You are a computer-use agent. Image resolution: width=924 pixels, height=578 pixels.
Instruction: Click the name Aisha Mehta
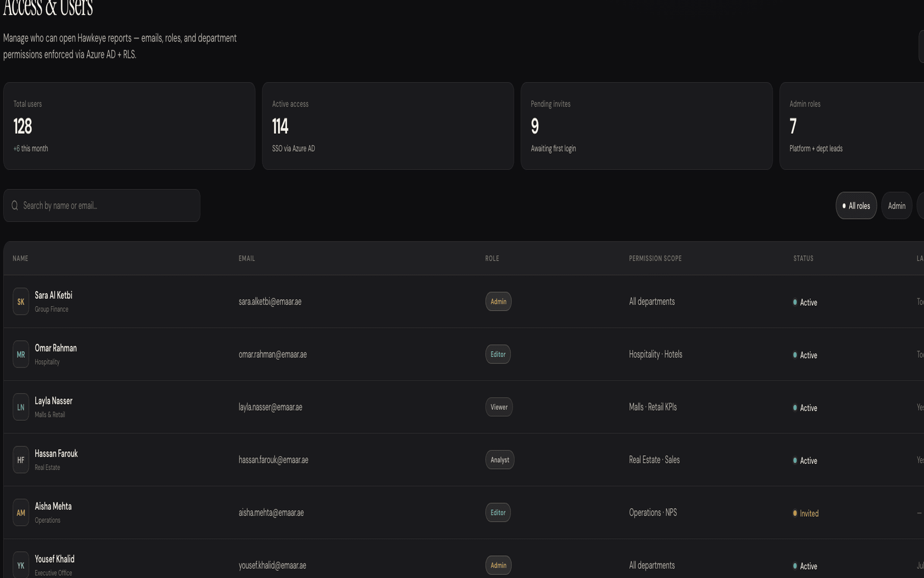pyautogui.click(x=53, y=506)
